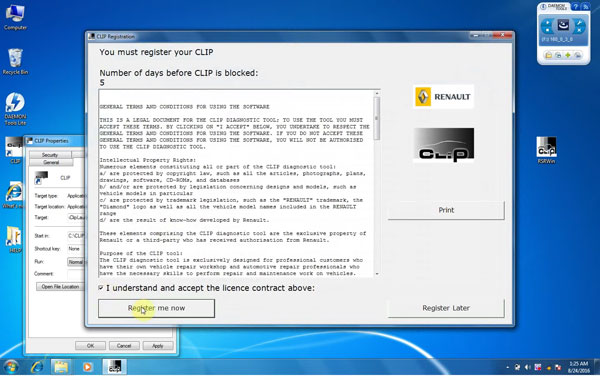Click the network tray icon
Viewport: 600px width, 380px height.
point(517,367)
